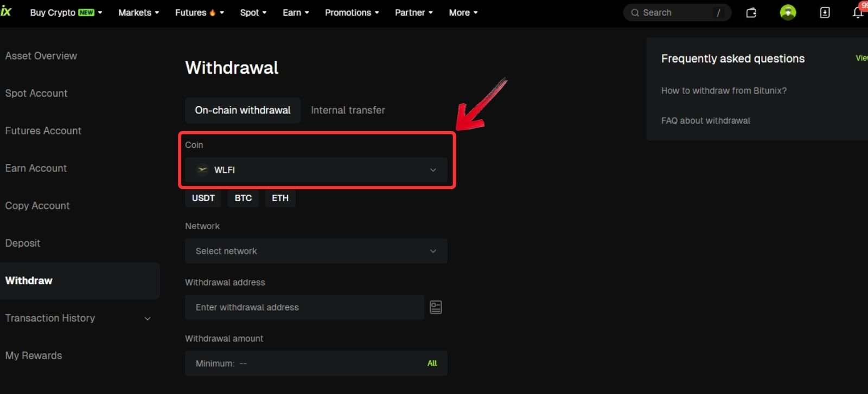The height and width of the screenshot is (394, 868).
Task: Open the Markets menu
Action: (x=139, y=12)
